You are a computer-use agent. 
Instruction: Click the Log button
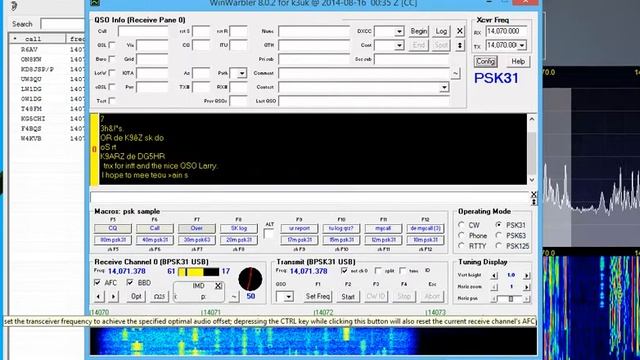pos(441,31)
